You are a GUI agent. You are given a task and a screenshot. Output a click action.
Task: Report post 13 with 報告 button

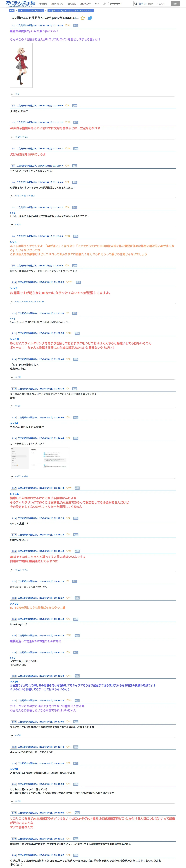(76, 359)
